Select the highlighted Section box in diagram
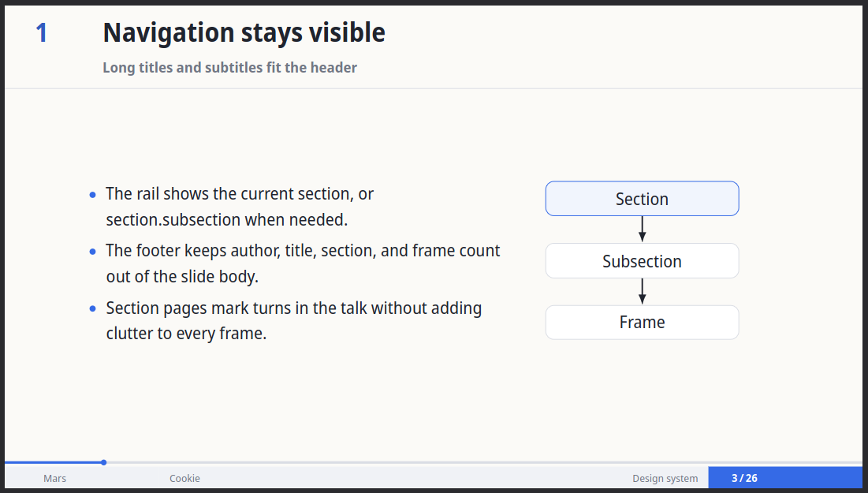The width and height of the screenshot is (868, 493). click(643, 199)
